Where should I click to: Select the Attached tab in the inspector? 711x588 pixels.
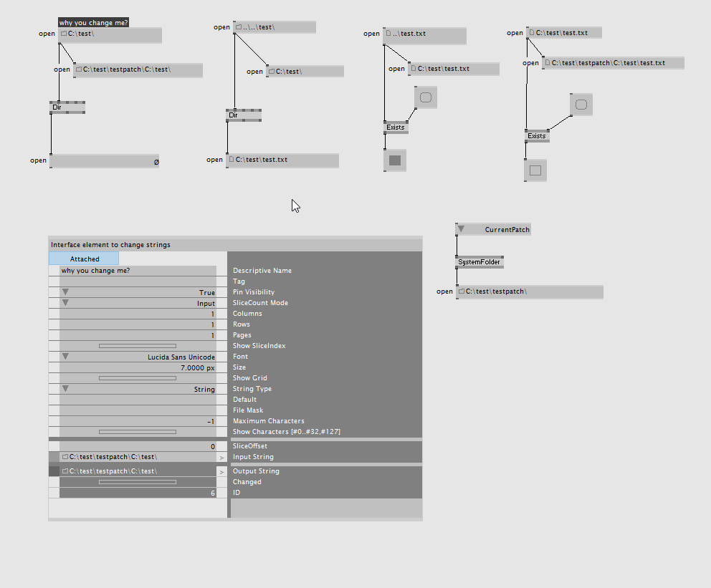tap(84, 259)
